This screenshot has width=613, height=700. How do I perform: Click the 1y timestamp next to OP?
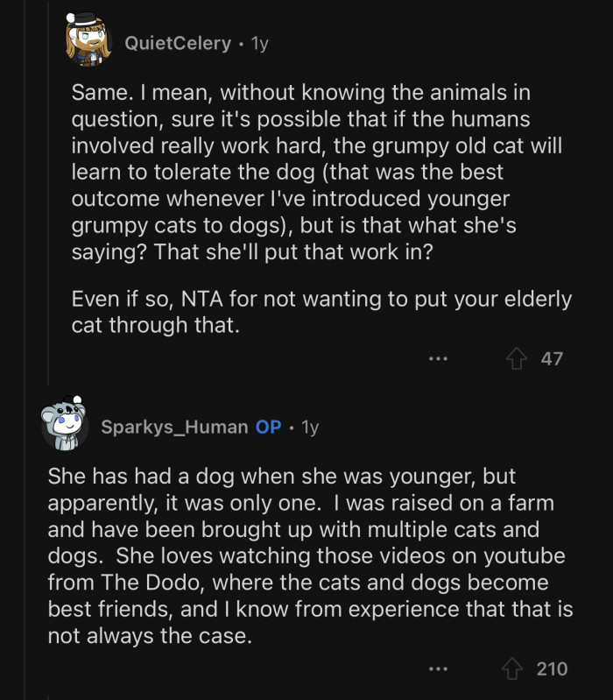(x=309, y=428)
